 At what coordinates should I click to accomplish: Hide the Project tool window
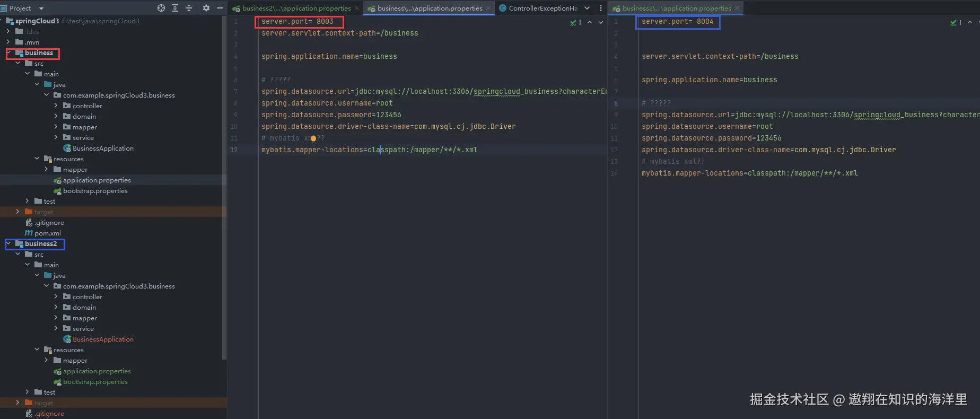click(x=220, y=8)
